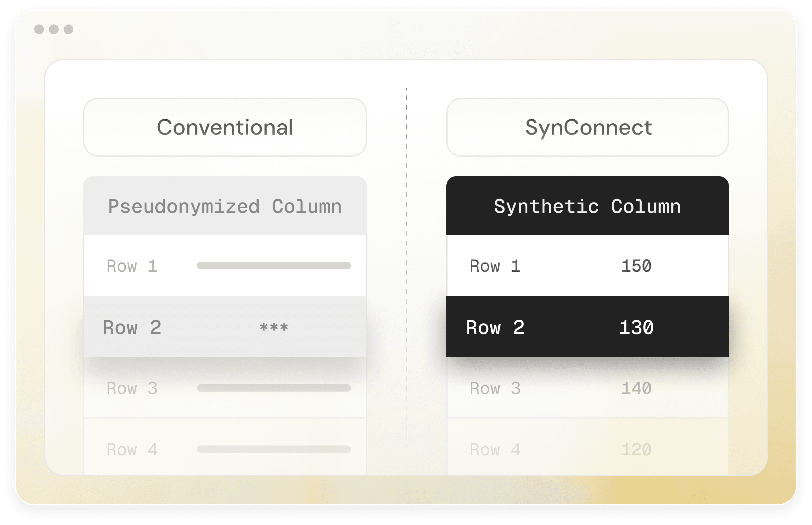
Task: Click the green window control dot
Action: [69, 30]
